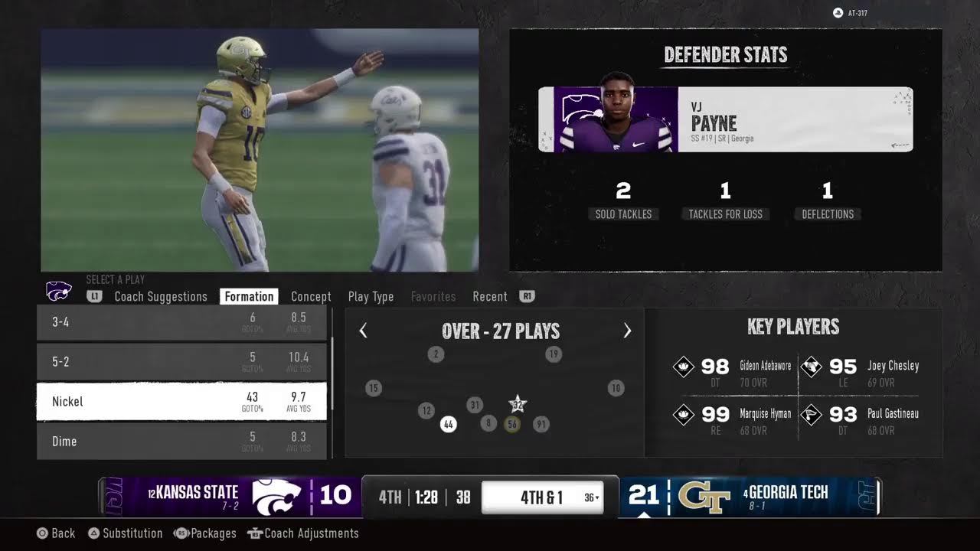This screenshot has height=551, width=980.
Task: Click the Kansas State score 10
Action: tap(335, 496)
